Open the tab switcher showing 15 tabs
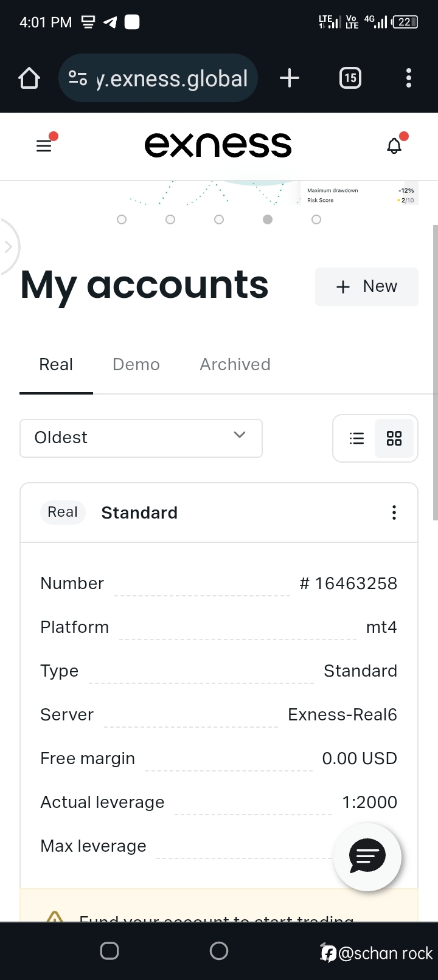438x980 pixels. coord(350,78)
